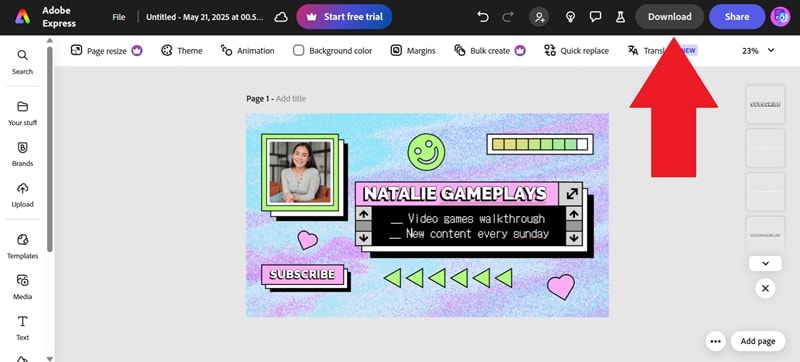Screen dimensions: 800x362
Task: Open the Theme option
Action: click(182, 50)
